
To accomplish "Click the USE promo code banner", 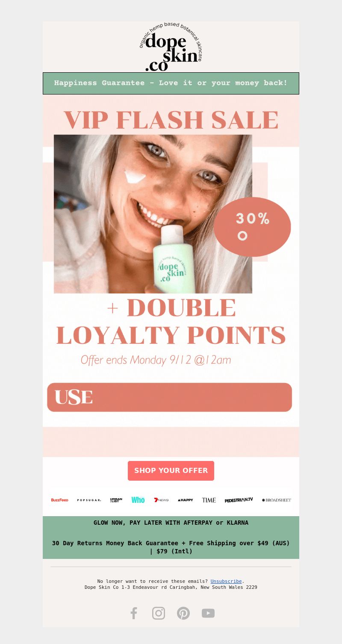I will pos(170,397).
